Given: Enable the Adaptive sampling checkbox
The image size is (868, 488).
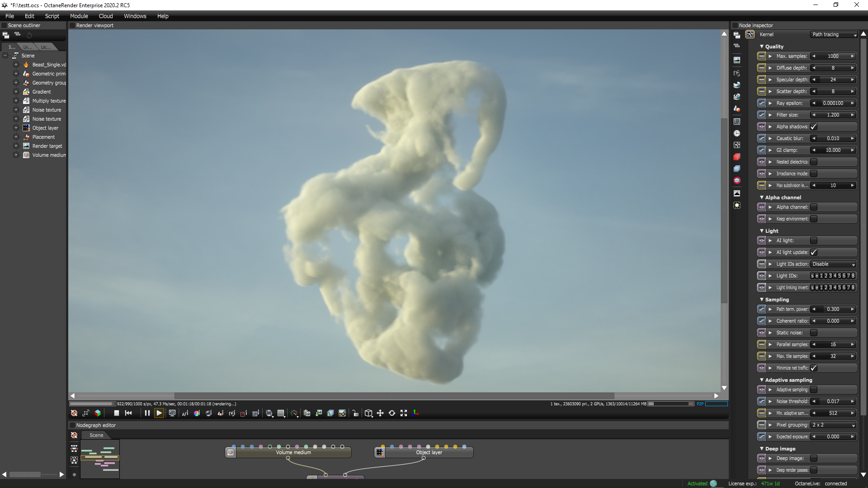Looking at the screenshot, I should coord(814,389).
